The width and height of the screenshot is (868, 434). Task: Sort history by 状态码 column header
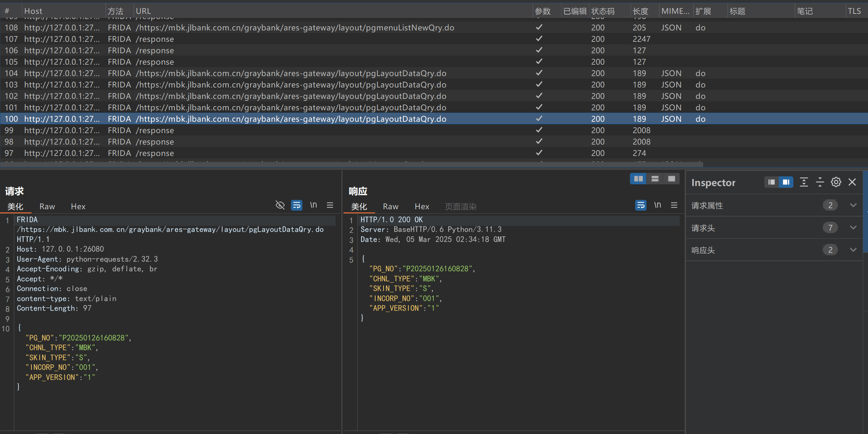603,11
